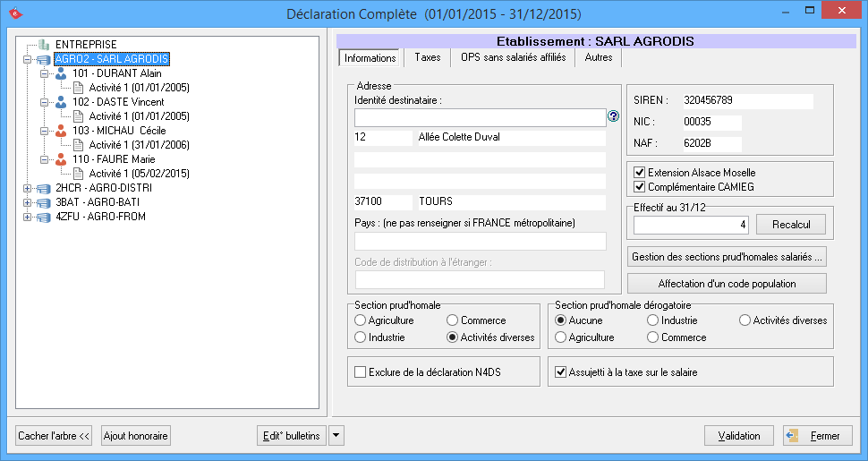Open the dropdown arrow next to Edit° bulletins
The width and height of the screenshot is (868, 461).
(336, 436)
